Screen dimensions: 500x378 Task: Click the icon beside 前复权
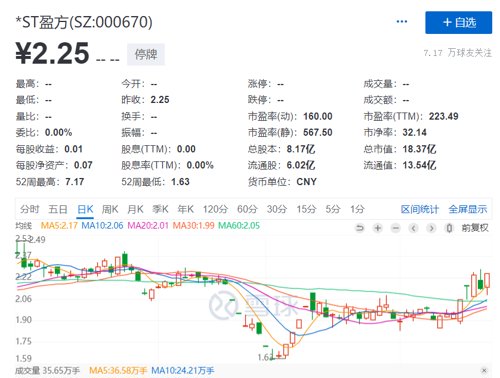(449, 228)
